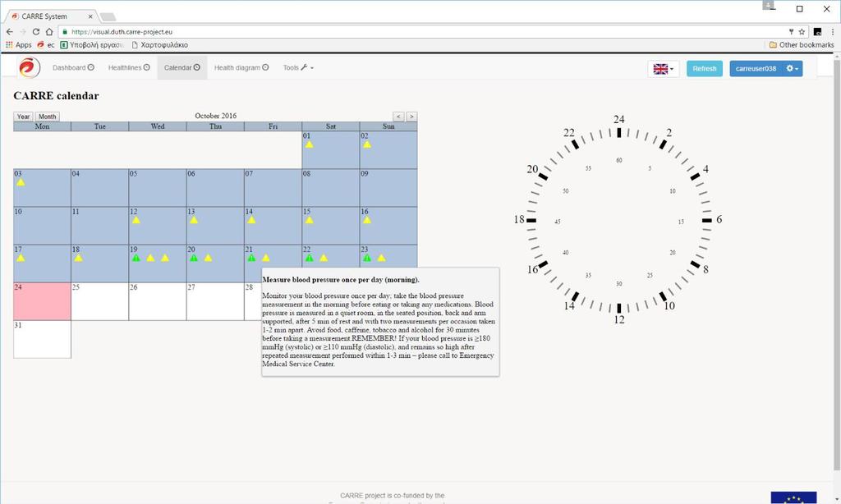Click green triangle on October 22
The height and width of the screenshot is (504, 841).
point(310,258)
